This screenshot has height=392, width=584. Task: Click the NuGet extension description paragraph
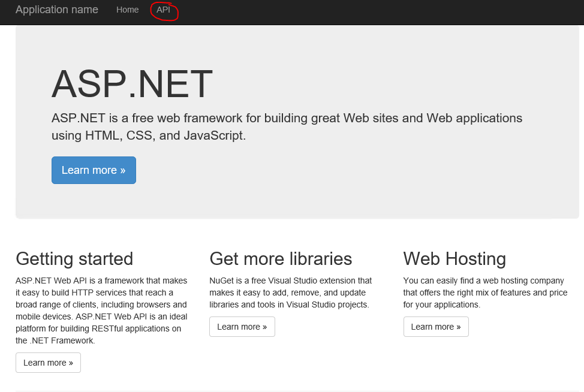tap(291, 293)
